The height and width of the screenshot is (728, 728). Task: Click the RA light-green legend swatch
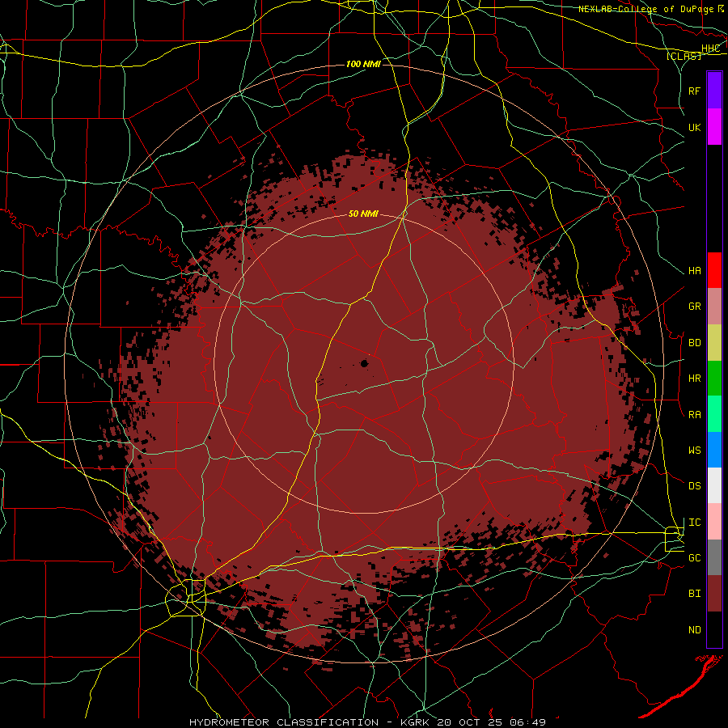point(714,414)
